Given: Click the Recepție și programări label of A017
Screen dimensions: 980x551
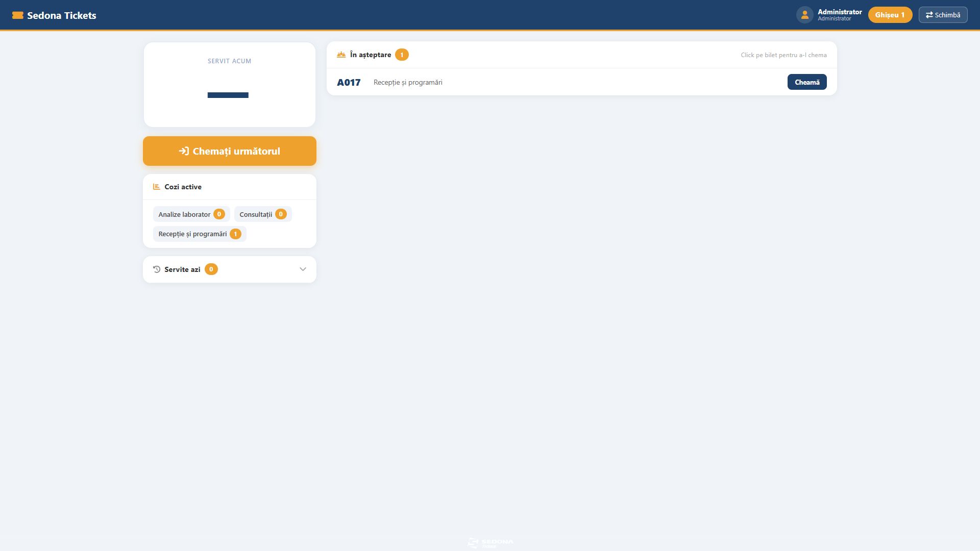Looking at the screenshot, I should 408,82.
